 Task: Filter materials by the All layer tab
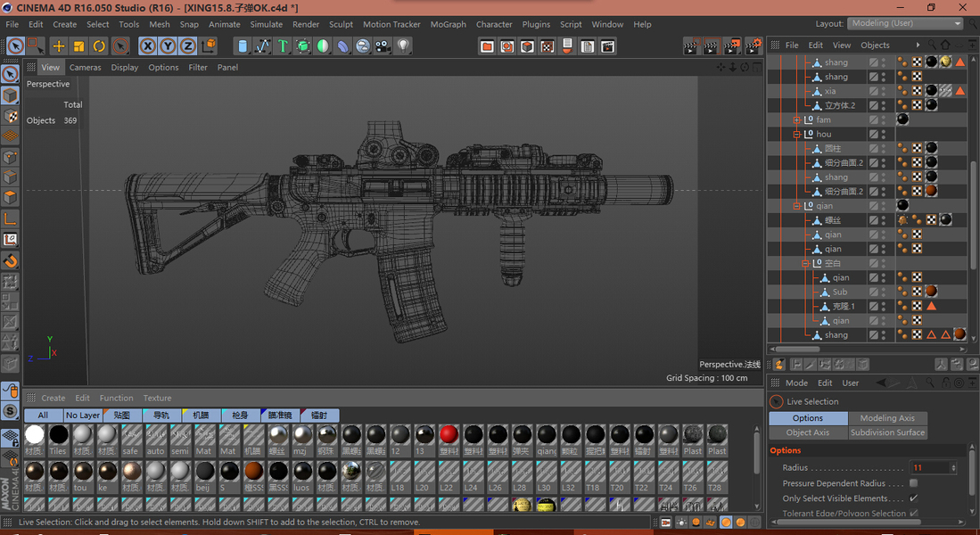click(43, 415)
